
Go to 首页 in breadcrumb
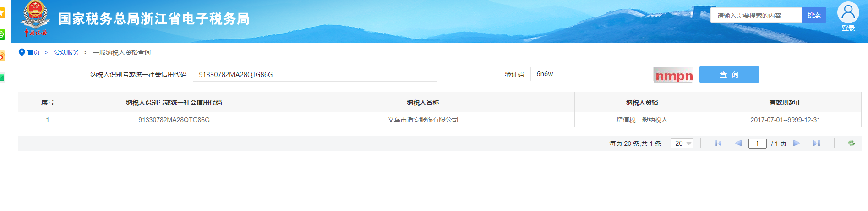[x=33, y=52]
